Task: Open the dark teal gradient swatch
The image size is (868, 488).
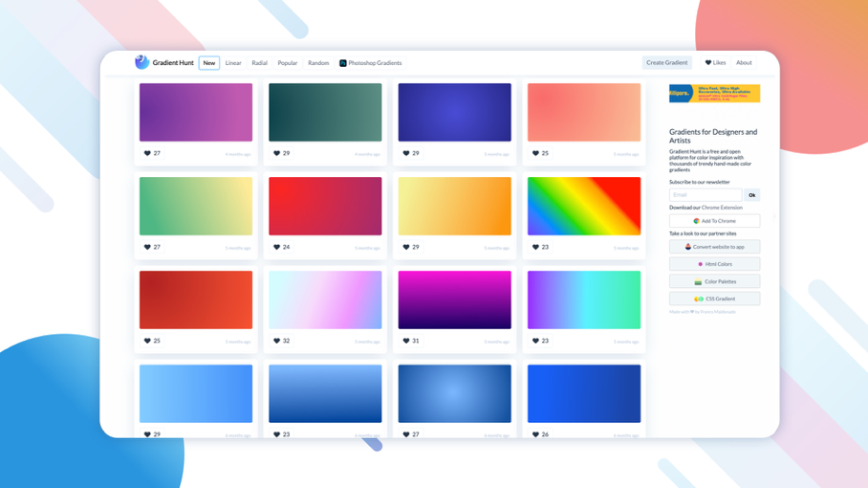Action: click(325, 113)
